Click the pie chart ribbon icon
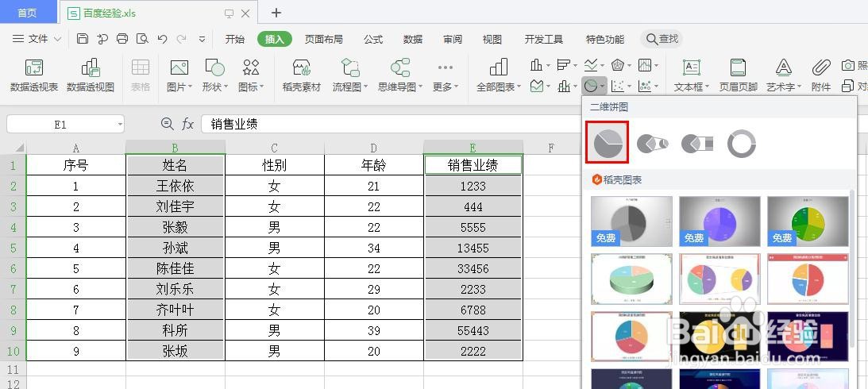 pos(591,86)
